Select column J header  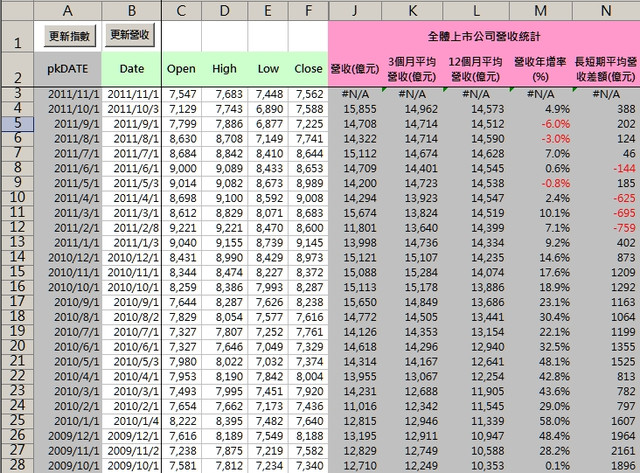point(355,10)
